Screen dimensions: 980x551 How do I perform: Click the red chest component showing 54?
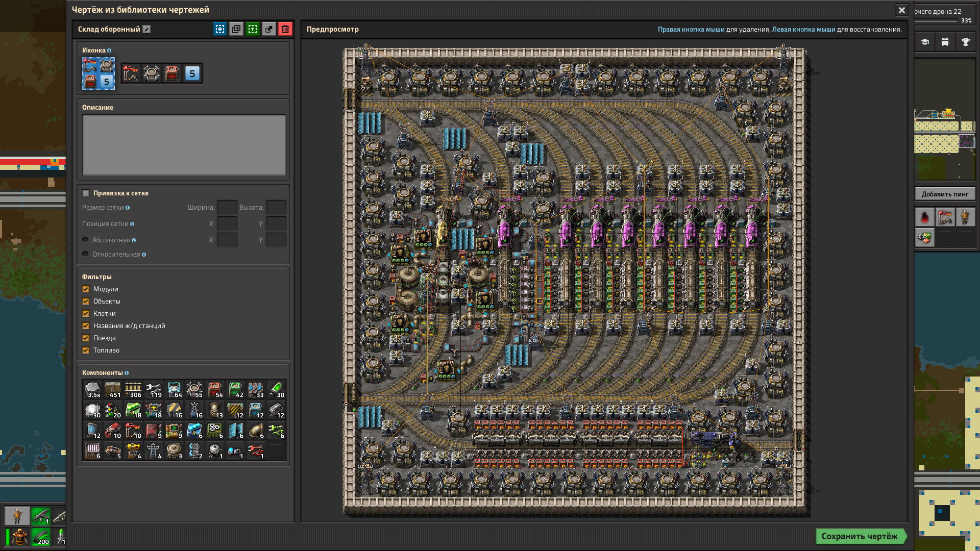[x=215, y=390]
